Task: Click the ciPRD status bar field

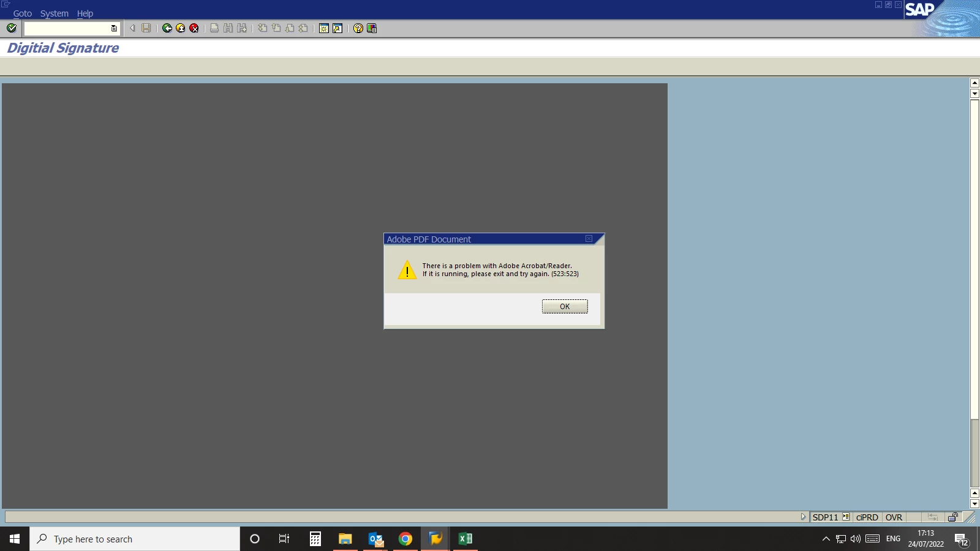Action: pyautogui.click(x=867, y=517)
